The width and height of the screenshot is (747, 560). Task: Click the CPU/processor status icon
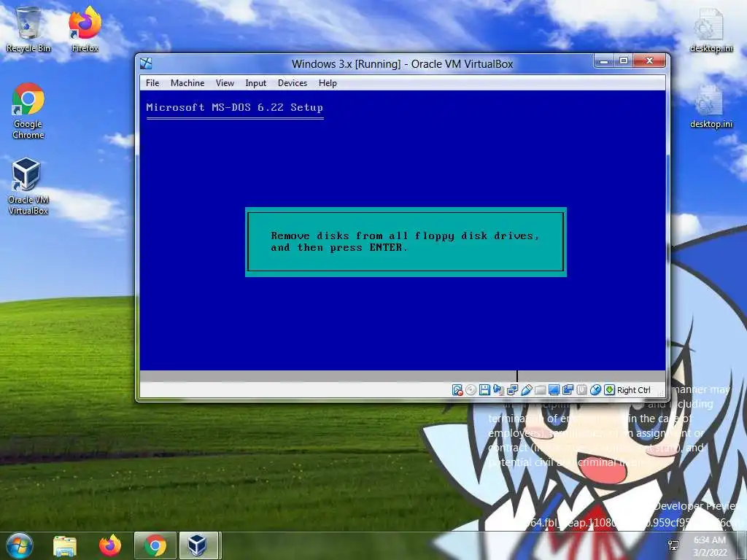(581, 390)
